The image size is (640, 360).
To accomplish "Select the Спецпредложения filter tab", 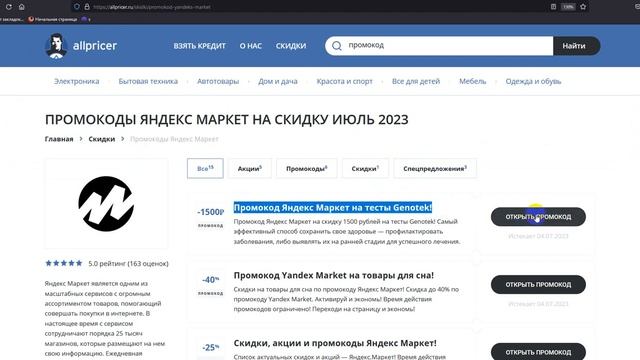I will [435, 168].
